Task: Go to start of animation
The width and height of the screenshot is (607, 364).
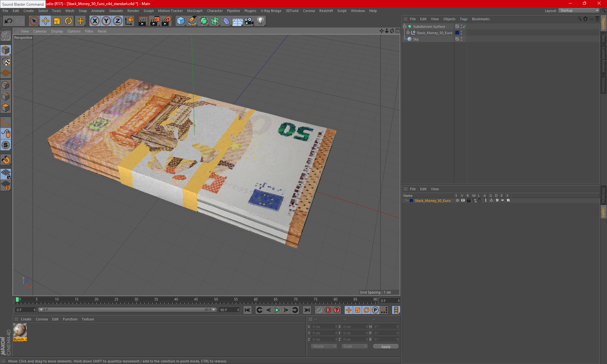Action: coord(248,310)
